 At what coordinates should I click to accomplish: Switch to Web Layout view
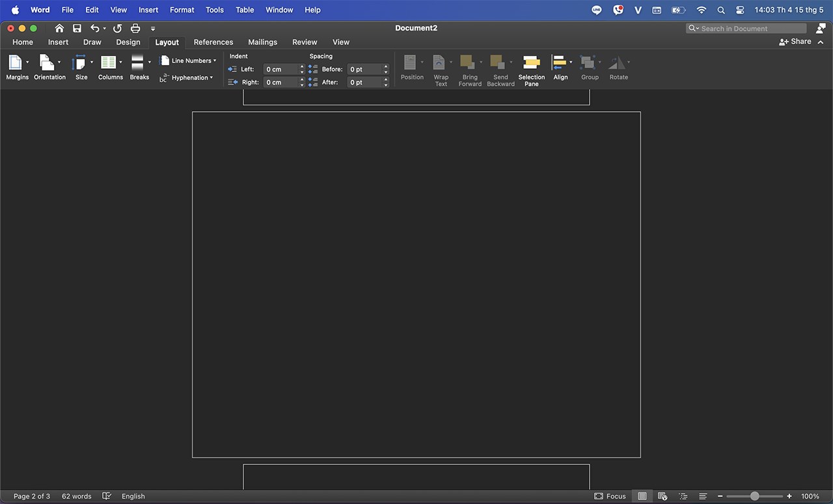click(662, 496)
